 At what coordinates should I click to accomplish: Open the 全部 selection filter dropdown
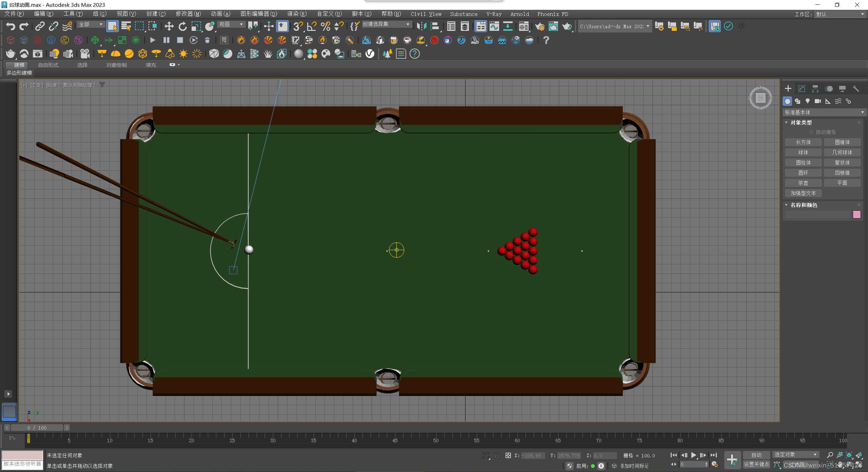pyautogui.click(x=91, y=24)
